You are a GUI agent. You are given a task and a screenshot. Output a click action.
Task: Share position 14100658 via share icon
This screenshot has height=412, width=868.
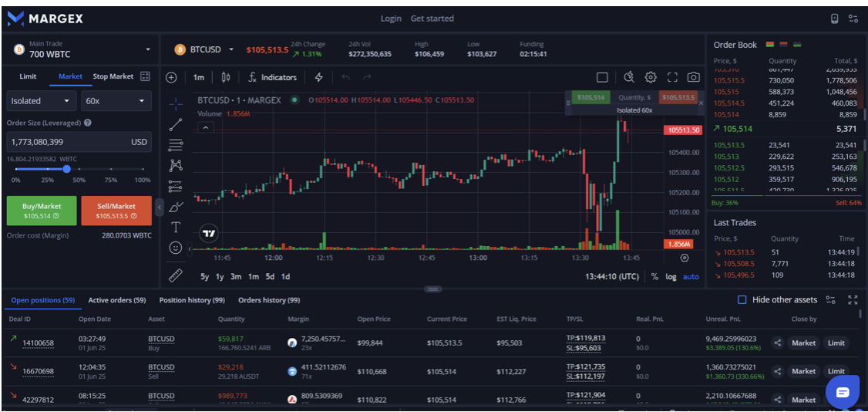[777, 343]
